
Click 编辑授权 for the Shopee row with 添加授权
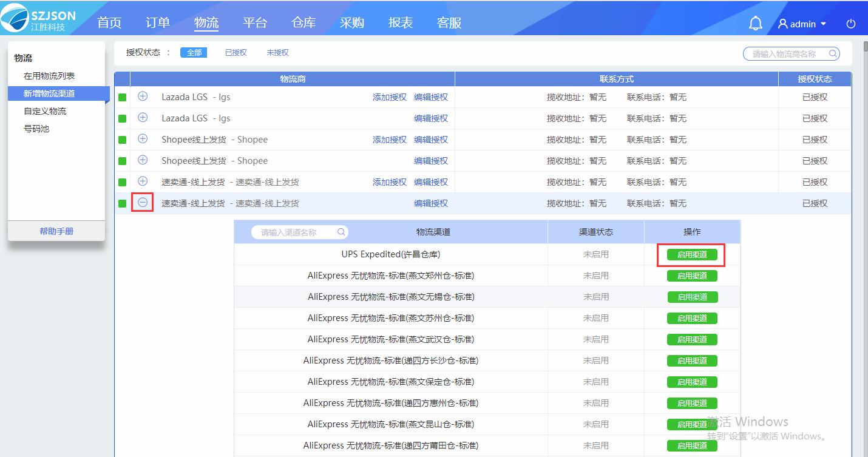pos(431,140)
